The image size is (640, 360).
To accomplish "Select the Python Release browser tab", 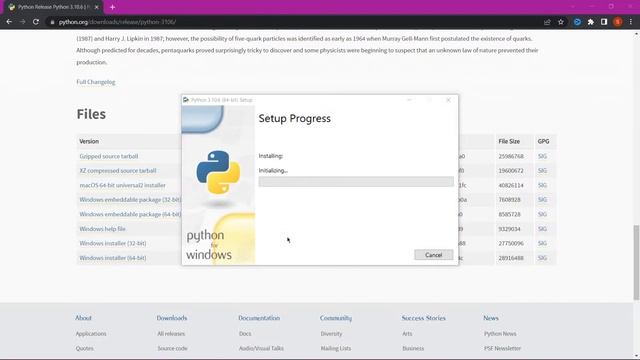I will point(52,7).
